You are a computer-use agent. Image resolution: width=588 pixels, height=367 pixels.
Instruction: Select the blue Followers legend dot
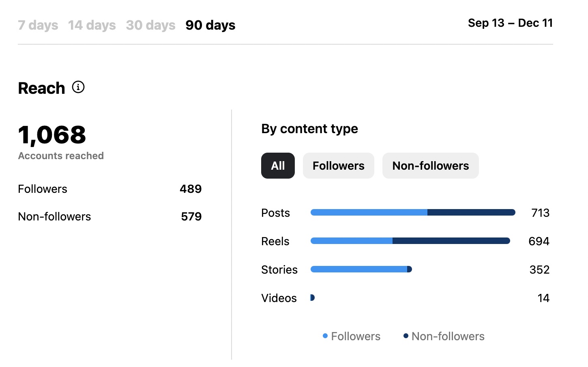(x=324, y=336)
